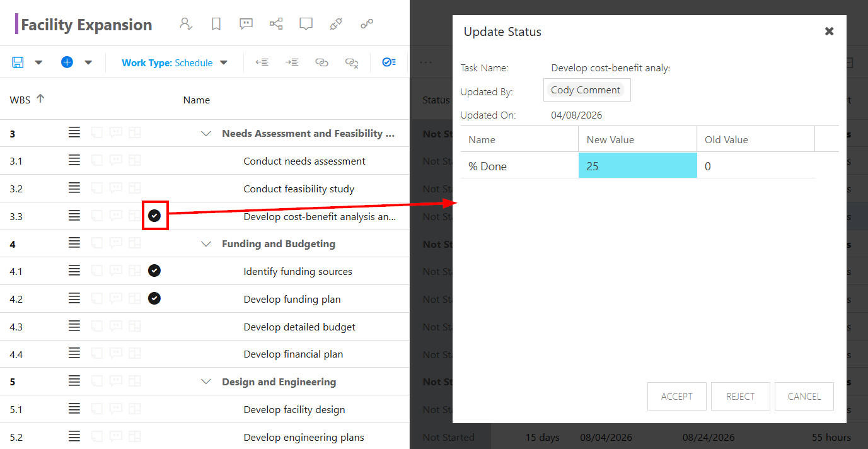Click the blue add plus icon

pyautogui.click(x=67, y=62)
